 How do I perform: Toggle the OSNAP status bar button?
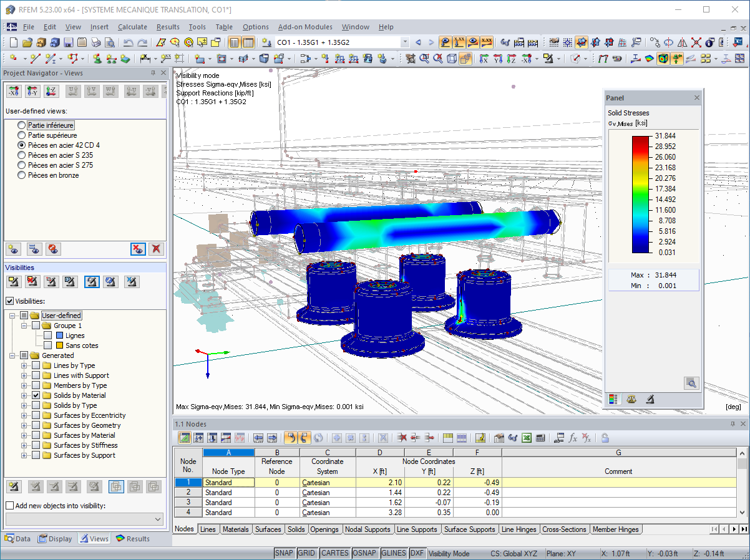pos(364,553)
